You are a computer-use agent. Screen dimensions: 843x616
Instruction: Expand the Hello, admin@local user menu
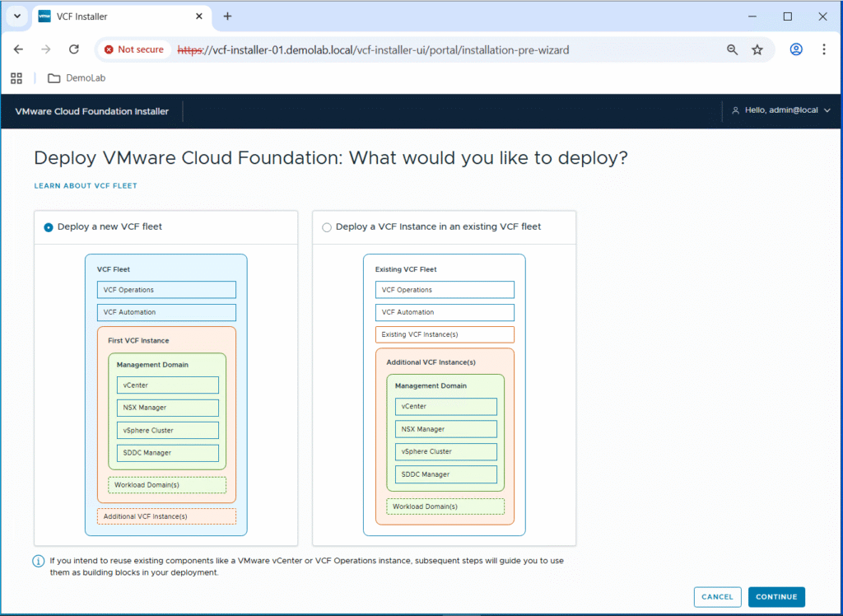781,110
